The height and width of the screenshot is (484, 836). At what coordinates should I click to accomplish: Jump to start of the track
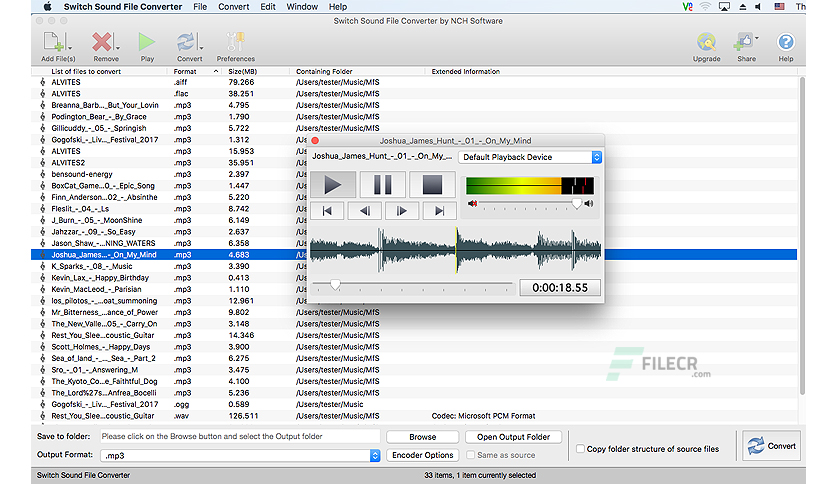click(327, 211)
